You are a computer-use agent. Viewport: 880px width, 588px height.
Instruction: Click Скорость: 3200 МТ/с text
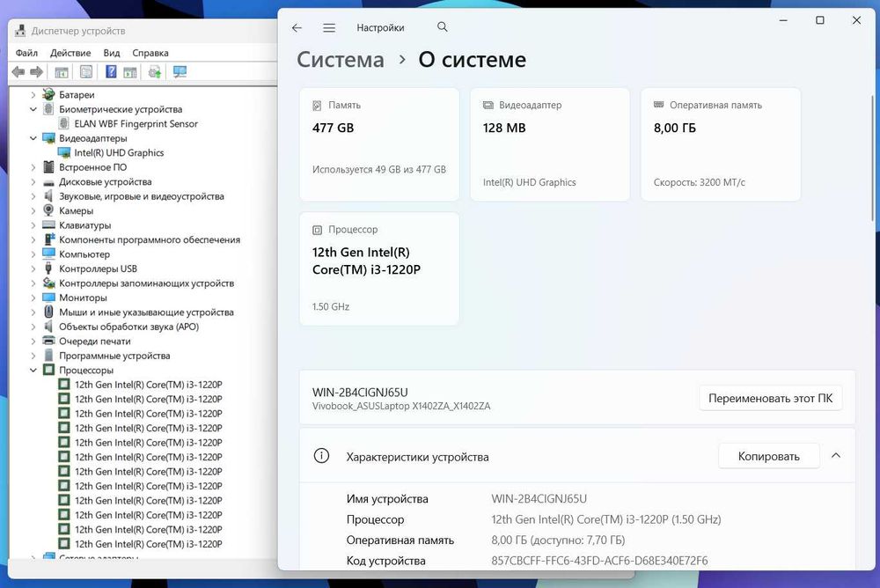pyautogui.click(x=700, y=182)
